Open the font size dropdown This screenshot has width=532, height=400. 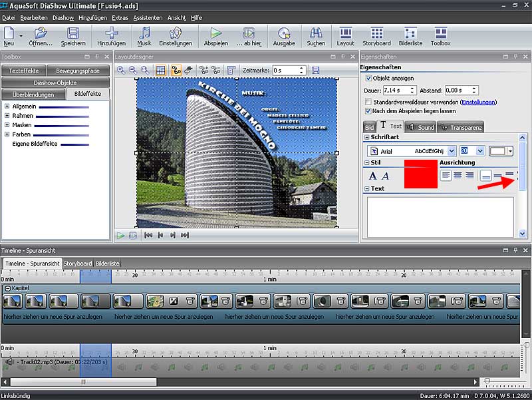(x=481, y=151)
